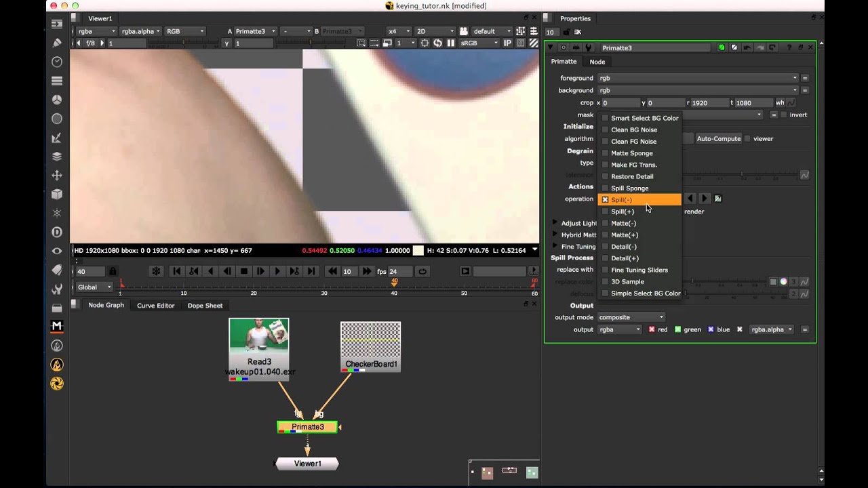
Task: Play forward in the viewer
Action: pos(277,271)
